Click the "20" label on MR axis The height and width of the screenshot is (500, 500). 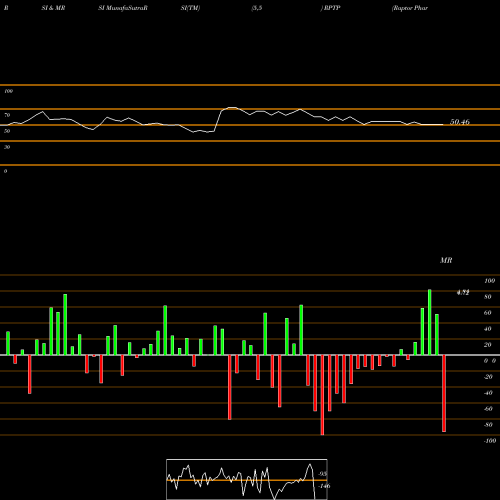click(488, 345)
